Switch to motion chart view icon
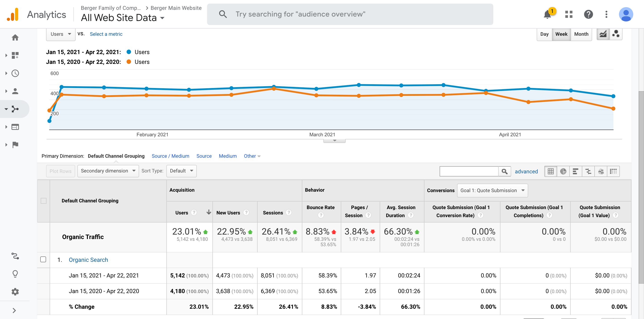The height and width of the screenshot is (319, 644). point(616,34)
